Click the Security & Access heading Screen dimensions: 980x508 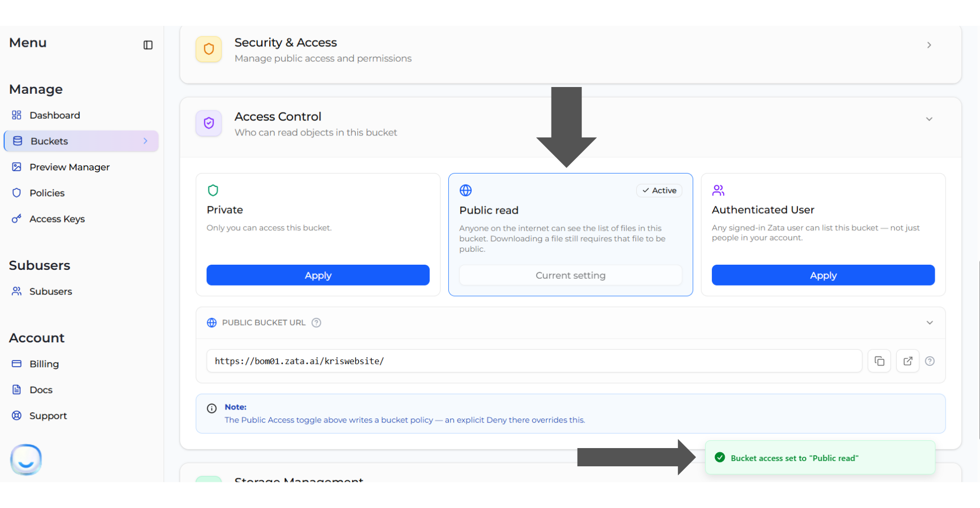(285, 43)
